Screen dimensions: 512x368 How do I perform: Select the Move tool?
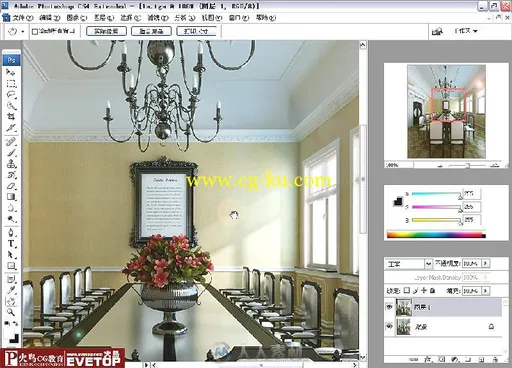coord(11,72)
